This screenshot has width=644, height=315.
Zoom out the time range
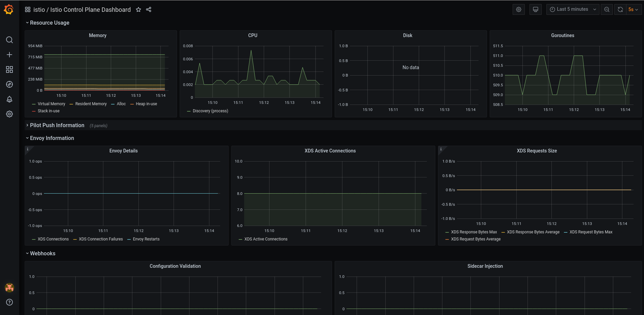[607, 9]
